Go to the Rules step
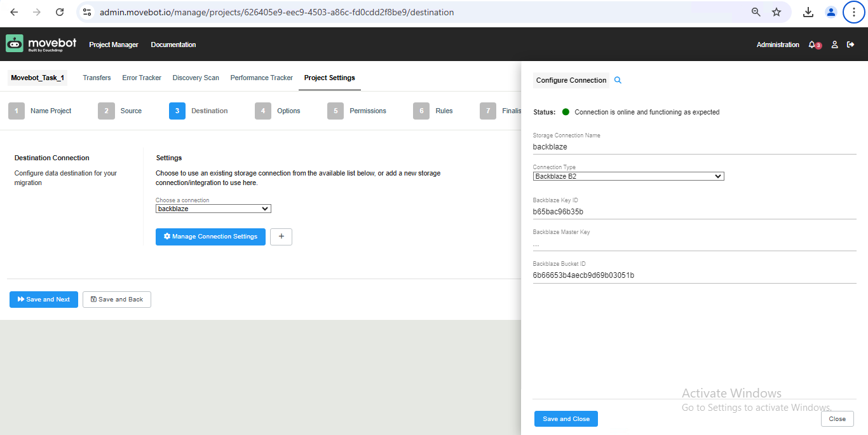 pyautogui.click(x=444, y=111)
